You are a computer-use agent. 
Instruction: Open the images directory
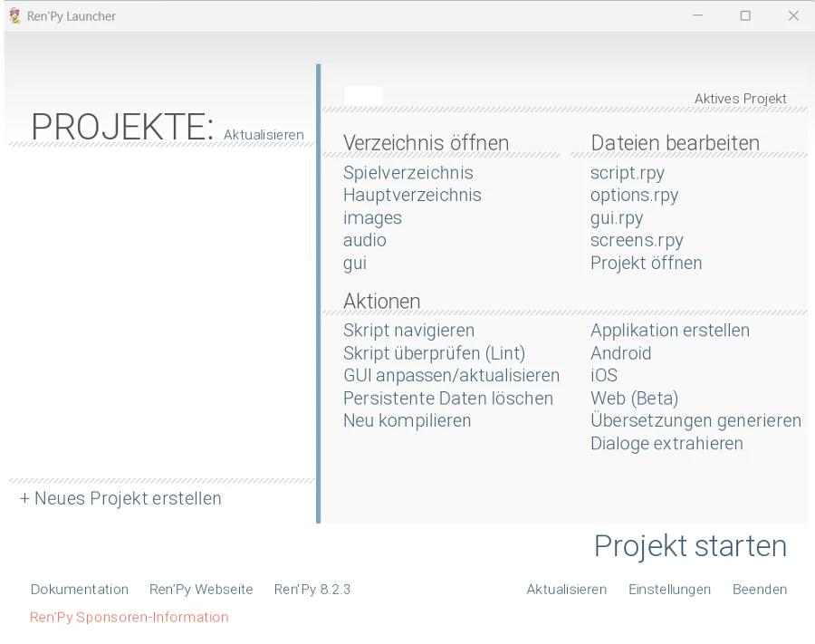(x=372, y=217)
